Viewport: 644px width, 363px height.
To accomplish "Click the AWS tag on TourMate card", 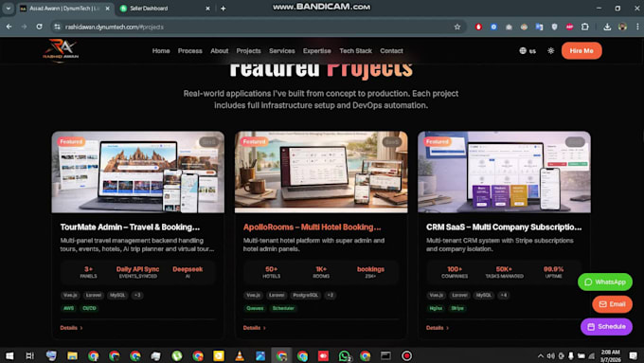I will click(68, 308).
